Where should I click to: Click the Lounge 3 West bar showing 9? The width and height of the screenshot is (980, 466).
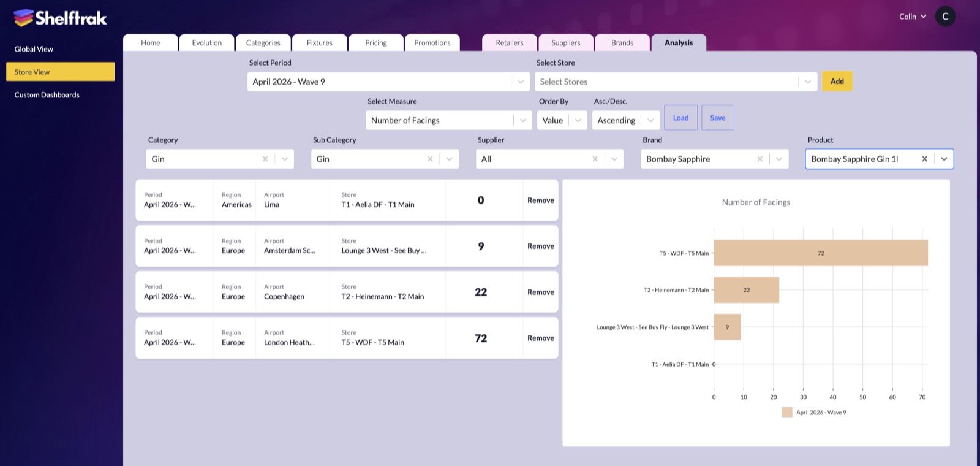coord(727,327)
